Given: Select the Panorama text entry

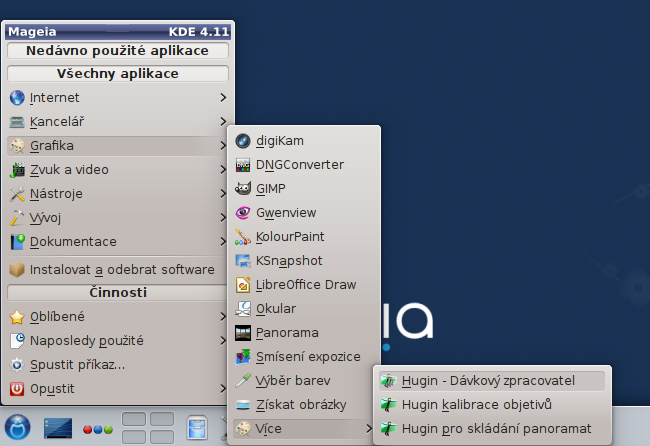Looking at the screenshot, I should pos(287,333).
